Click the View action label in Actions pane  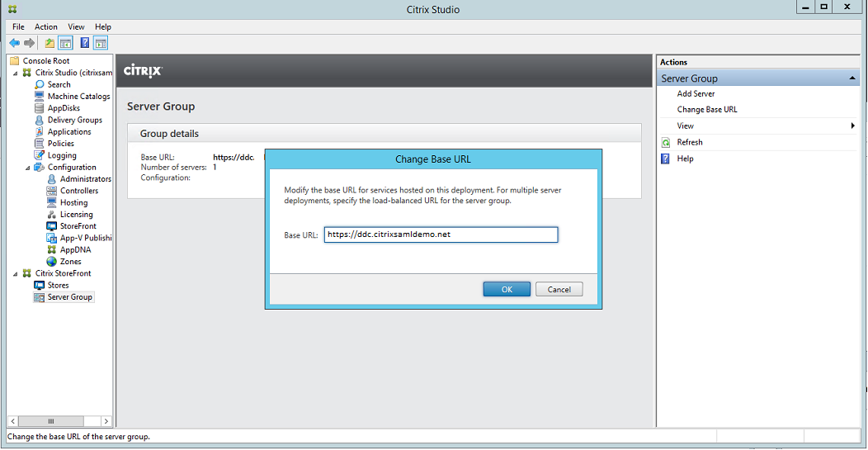(x=686, y=126)
